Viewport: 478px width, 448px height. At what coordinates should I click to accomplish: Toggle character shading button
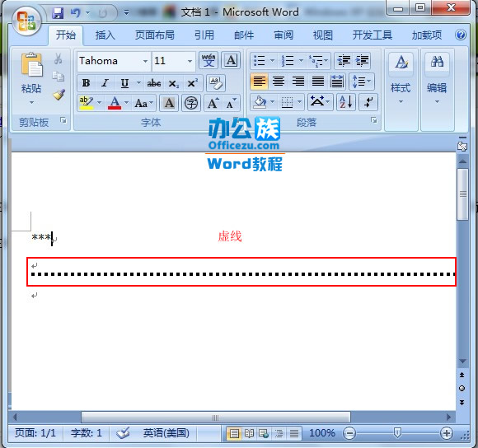(x=169, y=103)
